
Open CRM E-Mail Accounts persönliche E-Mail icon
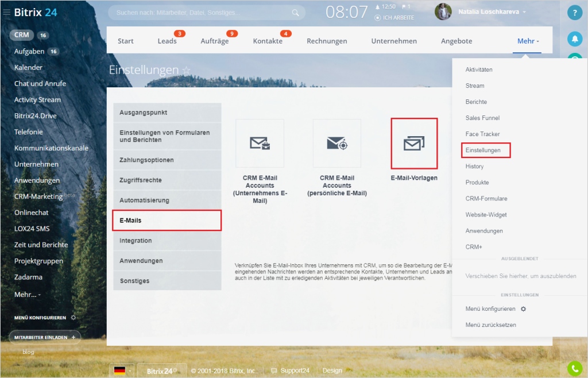click(x=336, y=143)
